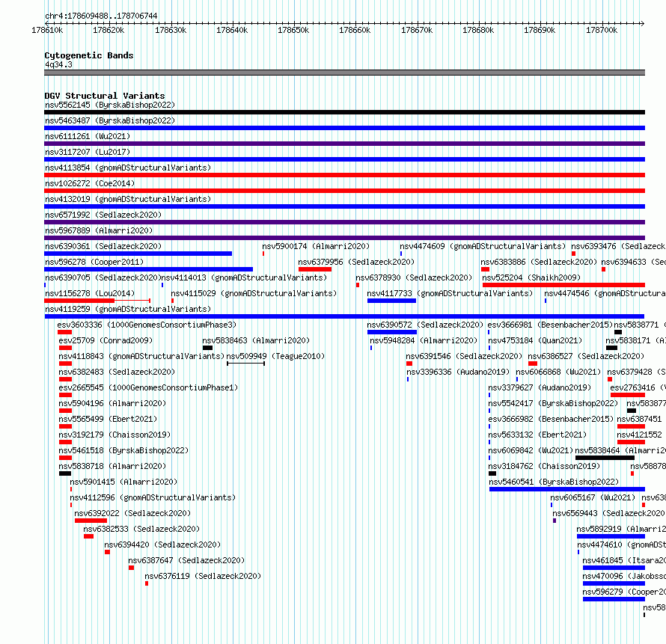The width and height of the screenshot is (666, 644).
Task: Click nsv4114013 (gnomADStructuralVariants) label
Action: (244, 277)
